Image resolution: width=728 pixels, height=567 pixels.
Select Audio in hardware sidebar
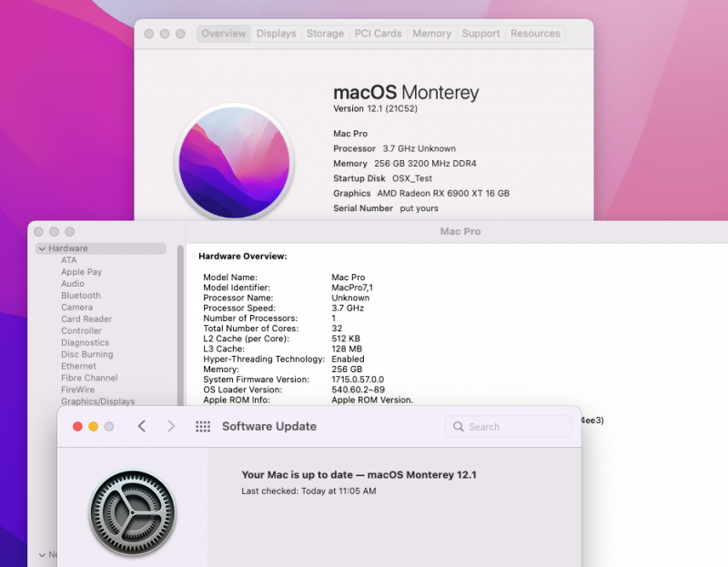tap(73, 284)
